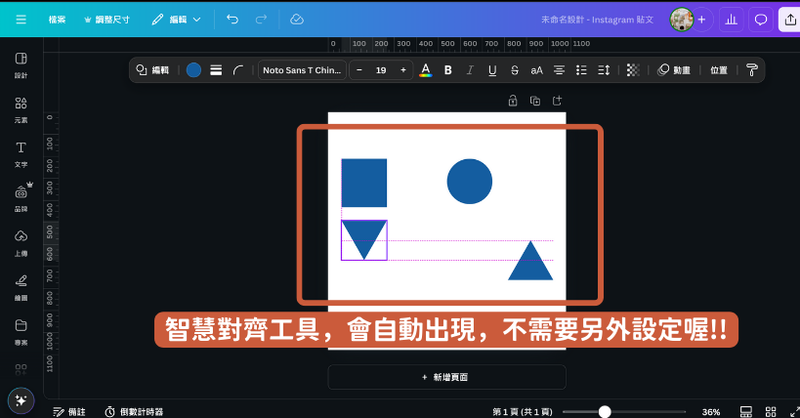This screenshot has width=800, height=418.
Task: Open the line spacing options
Action: tap(603, 70)
